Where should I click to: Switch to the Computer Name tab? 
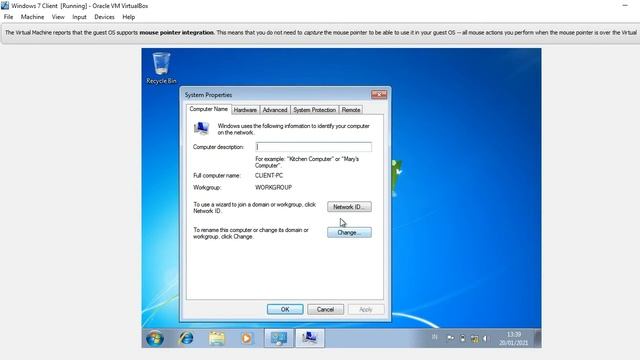(x=209, y=109)
